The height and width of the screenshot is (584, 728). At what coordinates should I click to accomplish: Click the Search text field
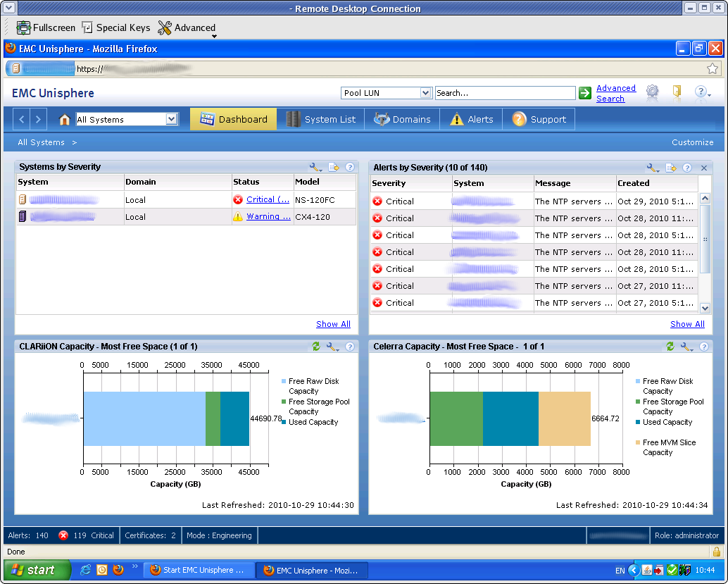[x=505, y=93]
